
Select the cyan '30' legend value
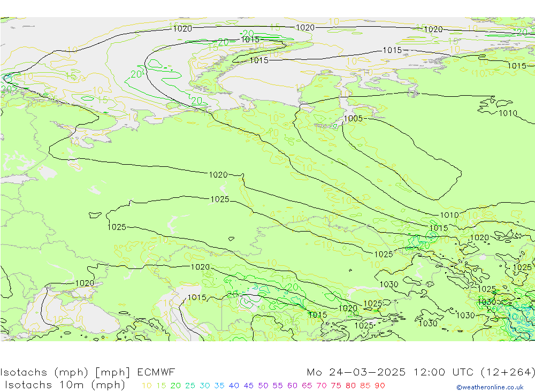[205, 386]
